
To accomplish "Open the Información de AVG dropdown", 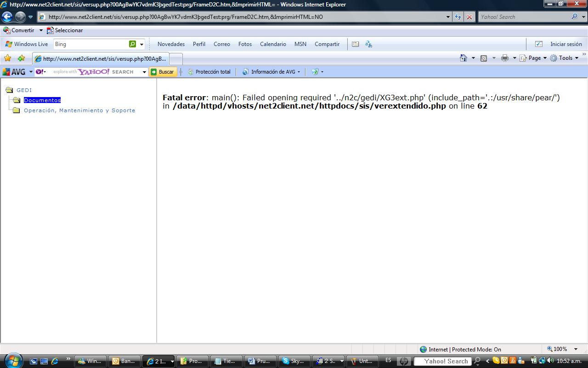I will pos(271,72).
